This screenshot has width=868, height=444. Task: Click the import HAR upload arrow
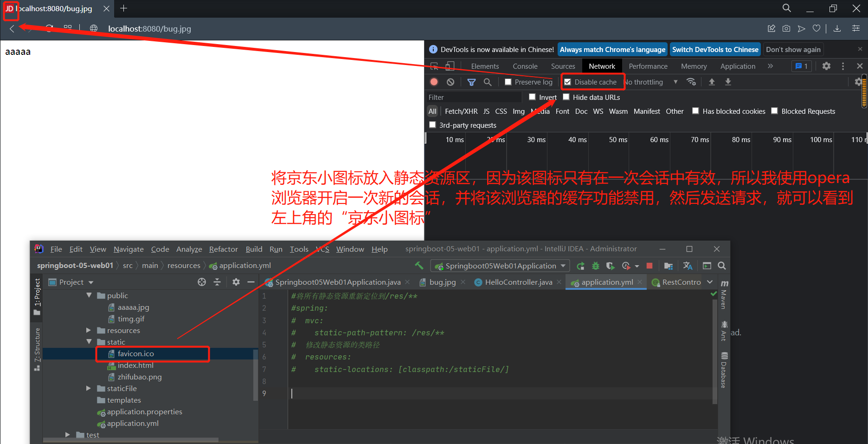(712, 82)
